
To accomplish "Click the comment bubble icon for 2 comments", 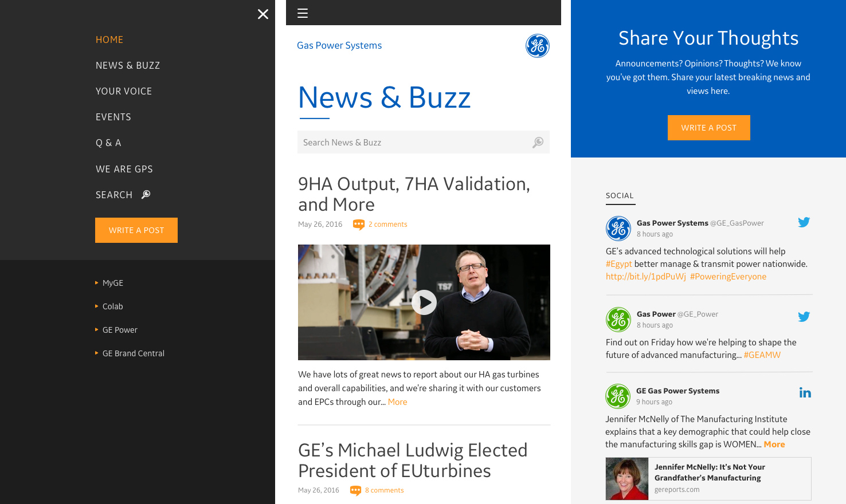I will point(359,225).
